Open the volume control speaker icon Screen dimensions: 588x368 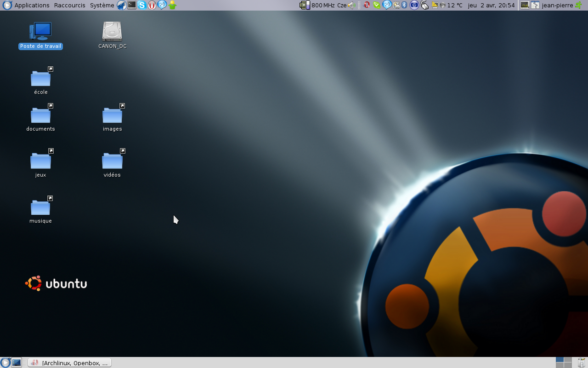(x=351, y=5)
